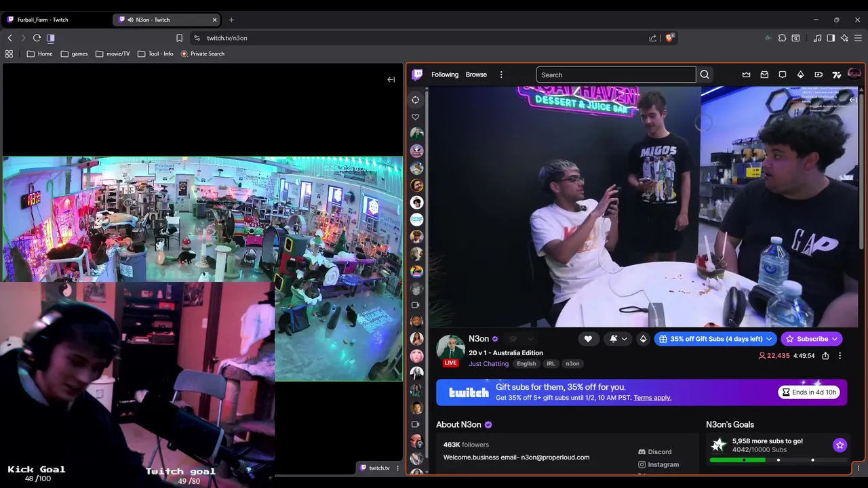Open the notification bell dropdown

click(618, 339)
